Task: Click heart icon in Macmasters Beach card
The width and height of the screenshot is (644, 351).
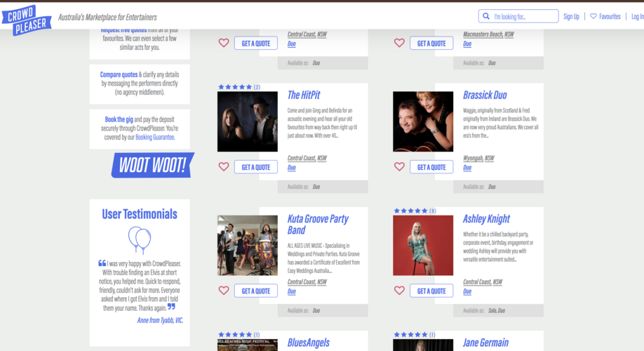Action: pyautogui.click(x=399, y=43)
